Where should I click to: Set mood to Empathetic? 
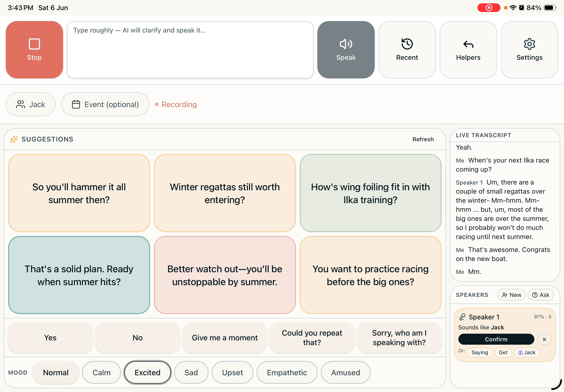(287, 372)
